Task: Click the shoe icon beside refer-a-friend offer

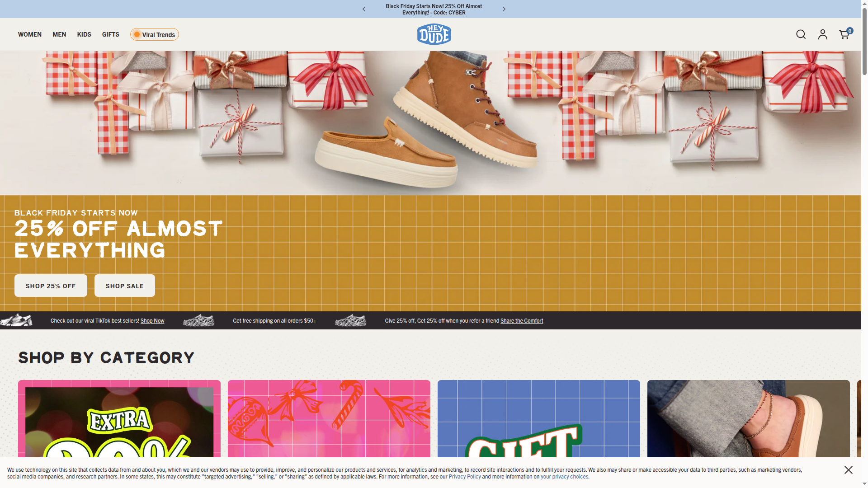Action: coord(351,320)
